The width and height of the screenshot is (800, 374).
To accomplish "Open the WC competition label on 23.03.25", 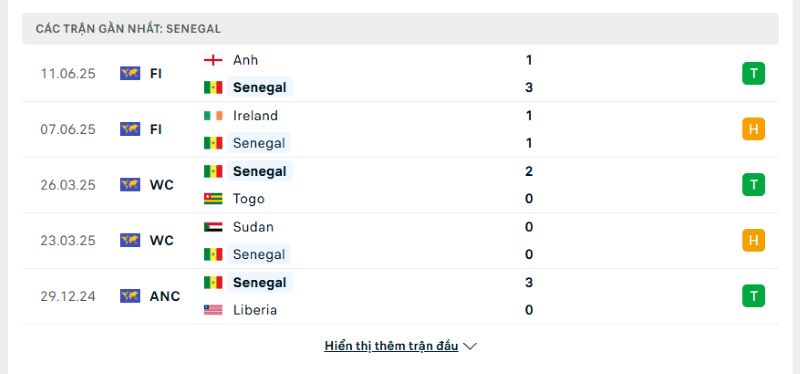I will [162, 240].
